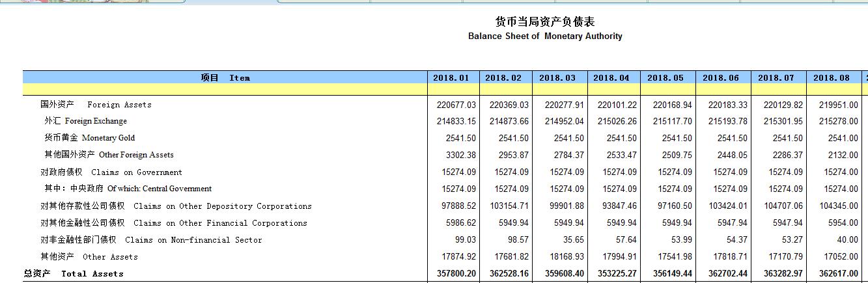Select the yellow highlighted row under Item header
This screenshot has width=868, height=283.
click(x=225, y=89)
